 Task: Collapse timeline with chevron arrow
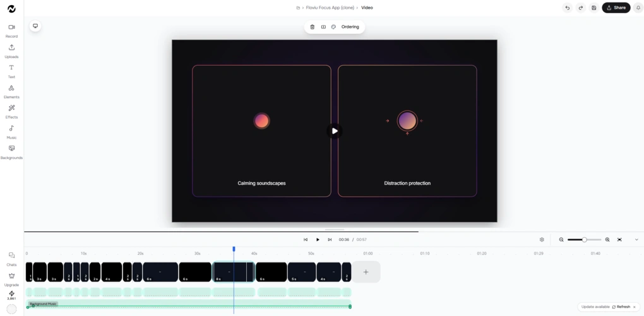tap(636, 240)
